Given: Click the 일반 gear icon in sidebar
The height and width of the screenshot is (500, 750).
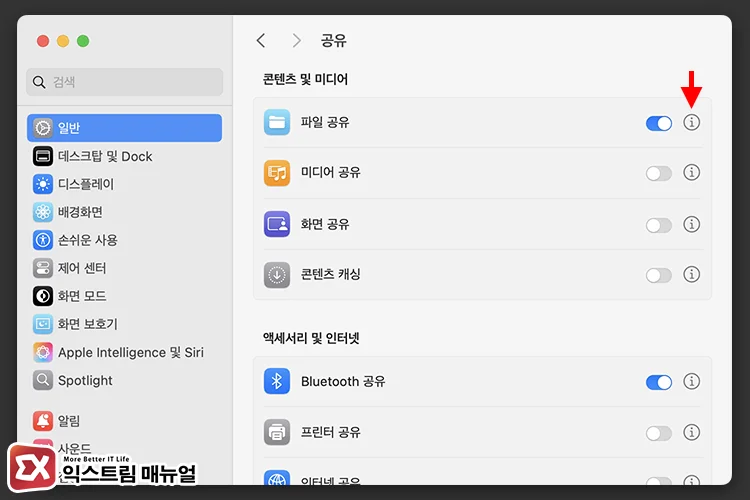Looking at the screenshot, I should click(x=43, y=128).
